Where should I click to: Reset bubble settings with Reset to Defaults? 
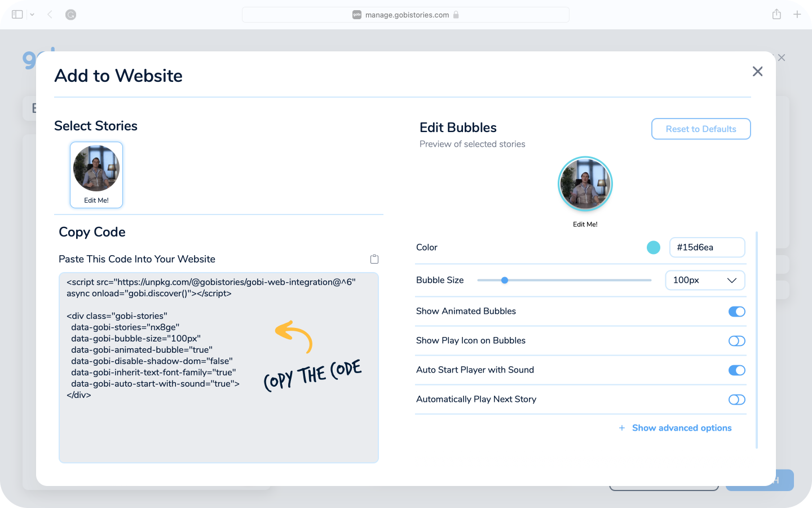pos(701,129)
